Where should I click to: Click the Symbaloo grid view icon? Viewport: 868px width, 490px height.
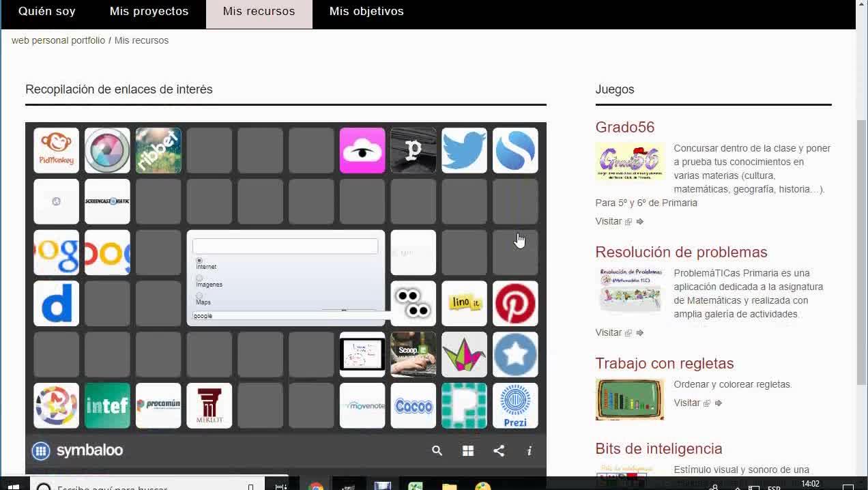click(x=468, y=450)
